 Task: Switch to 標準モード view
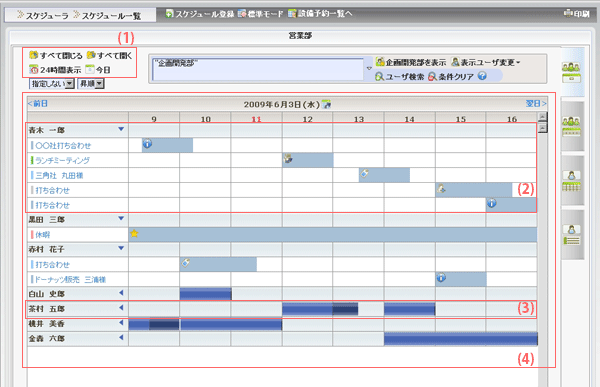pyautogui.click(x=260, y=14)
